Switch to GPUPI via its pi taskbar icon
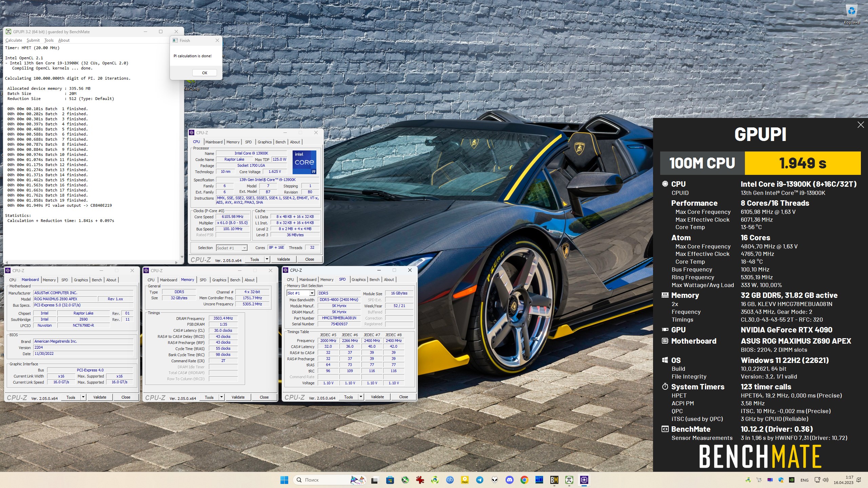868x488 pixels. (x=569, y=480)
